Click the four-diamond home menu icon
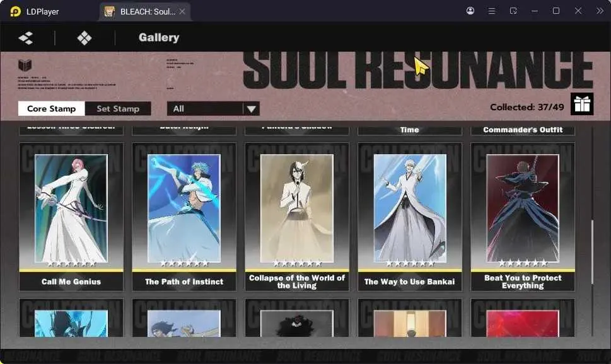The height and width of the screenshot is (364, 611). pyautogui.click(x=84, y=38)
